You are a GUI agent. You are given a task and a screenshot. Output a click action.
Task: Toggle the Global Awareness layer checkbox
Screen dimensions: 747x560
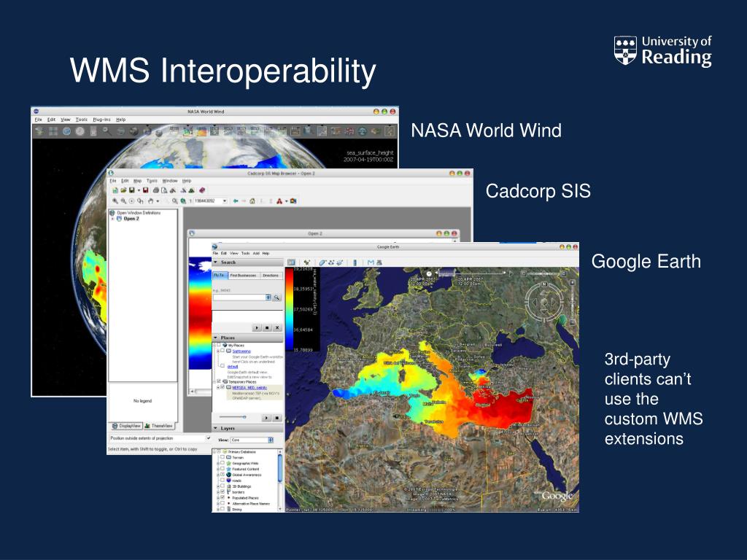(x=222, y=474)
